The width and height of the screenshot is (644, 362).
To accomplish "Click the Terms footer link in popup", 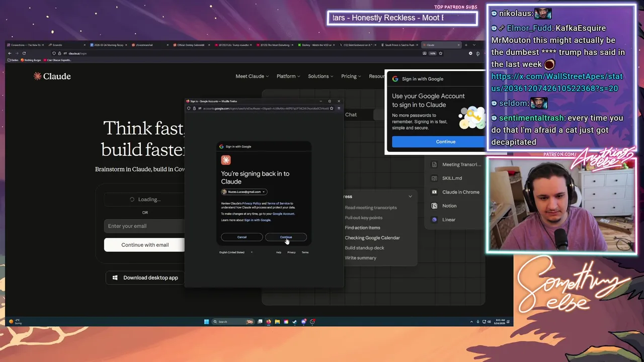I will 305,252.
